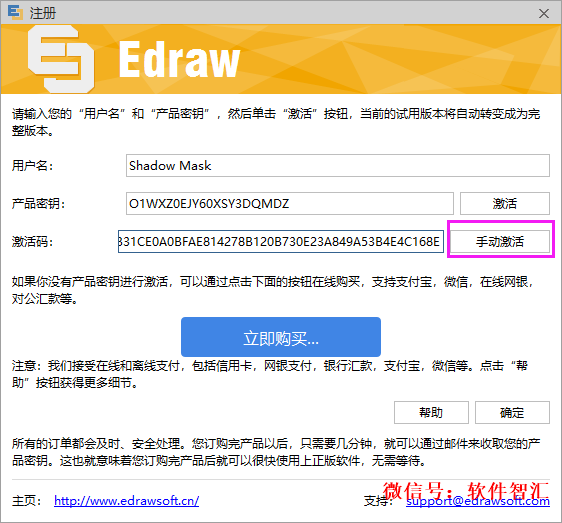Click the 激活 activate button
Screen dimensions: 562x523
[505, 203]
